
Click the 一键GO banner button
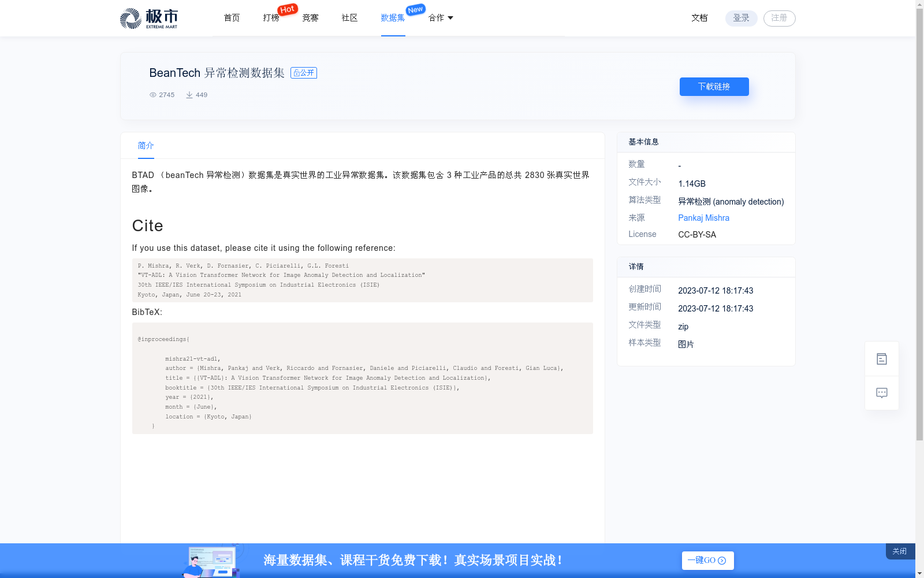(707, 561)
